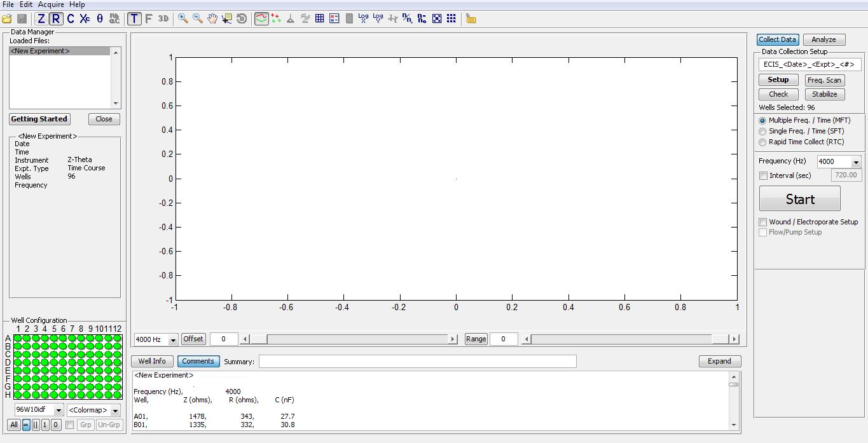Expand the 96W10idf array type dropdown
Viewport: 868px width, 443px height.
coord(58,411)
